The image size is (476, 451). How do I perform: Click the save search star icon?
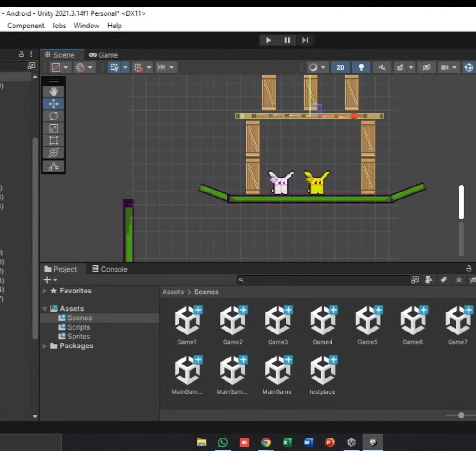point(459,280)
